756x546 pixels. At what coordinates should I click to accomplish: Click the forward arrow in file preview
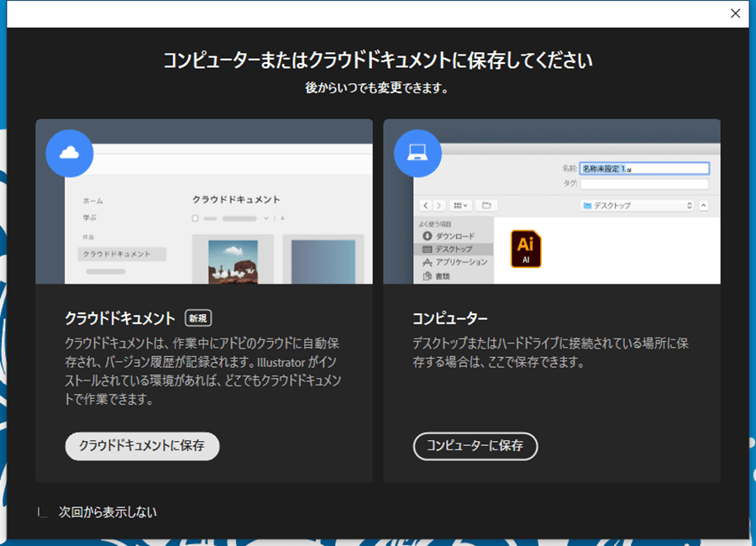click(x=438, y=206)
